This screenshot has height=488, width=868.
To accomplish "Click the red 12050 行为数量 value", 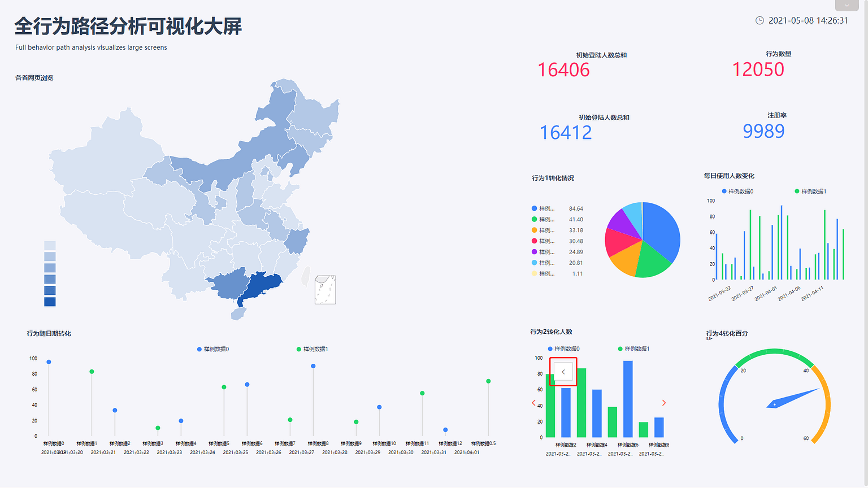I will [x=758, y=69].
